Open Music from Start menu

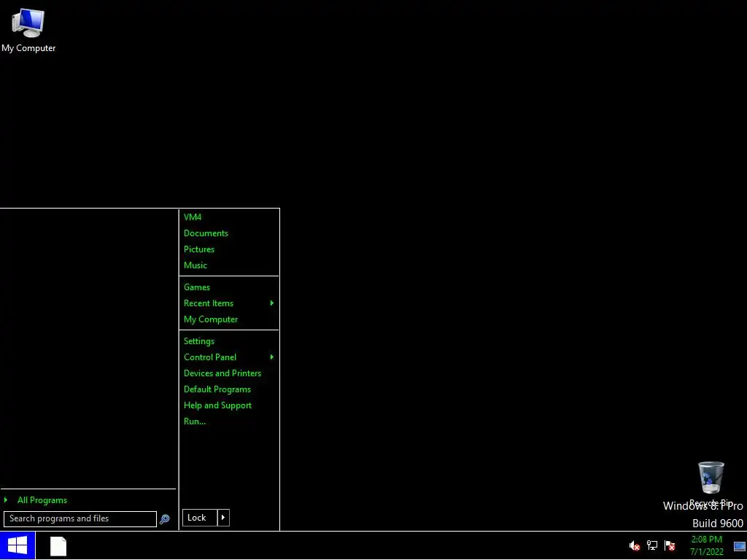coord(196,265)
